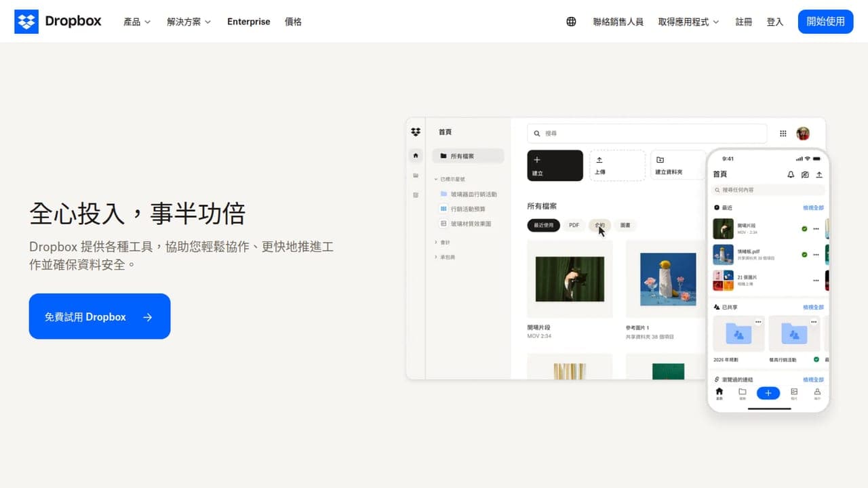Expand the 取得應用程式 dropdown
Screen dimensions: 868x488
point(688,22)
